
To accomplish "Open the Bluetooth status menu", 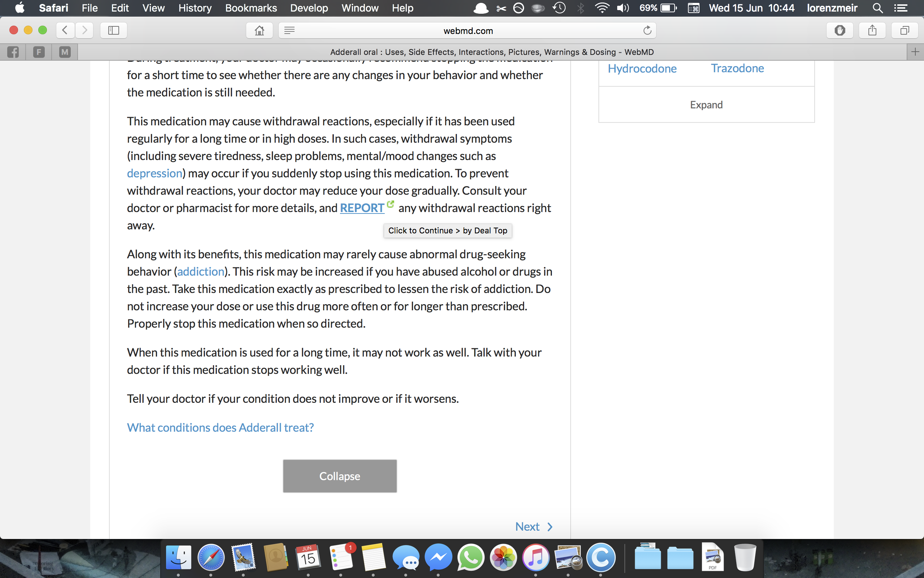I will (581, 8).
